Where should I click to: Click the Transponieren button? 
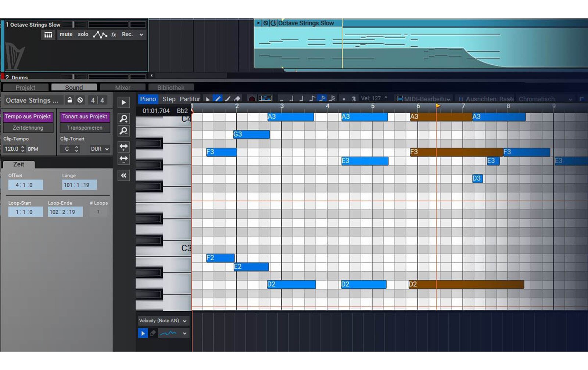click(85, 127)
